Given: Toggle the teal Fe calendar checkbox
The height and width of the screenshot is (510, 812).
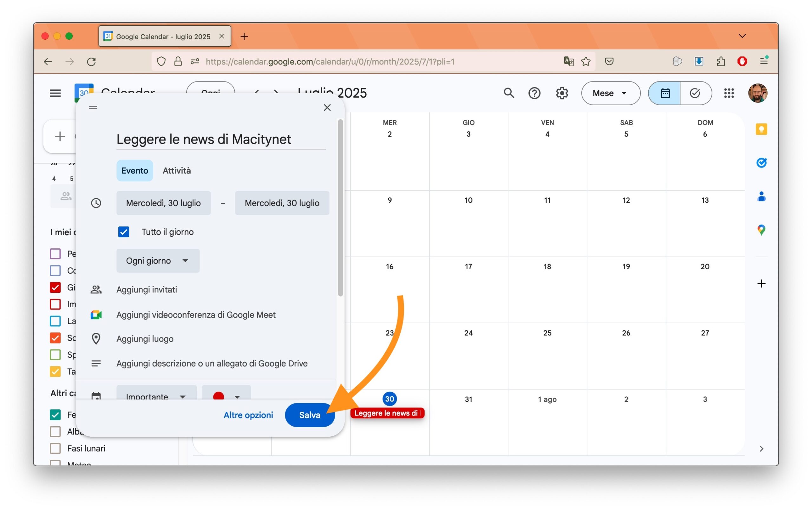Looking at the screenshot, I should (55, 415).
